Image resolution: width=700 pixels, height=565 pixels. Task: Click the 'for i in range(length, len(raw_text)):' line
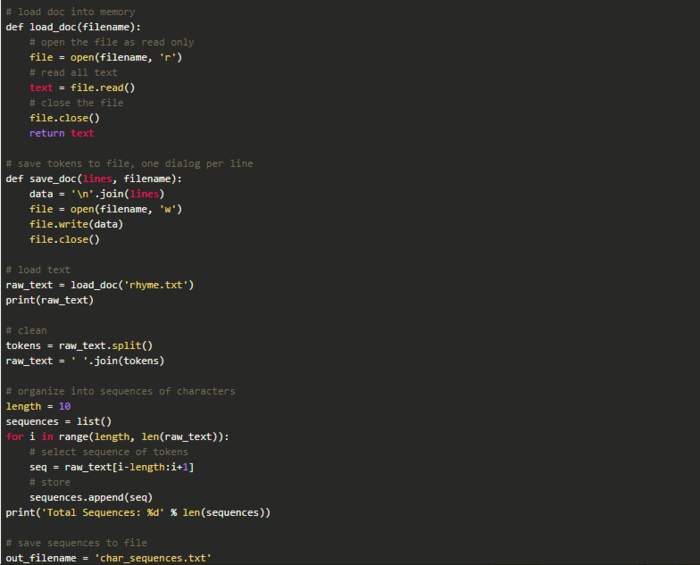pos(117,437)
